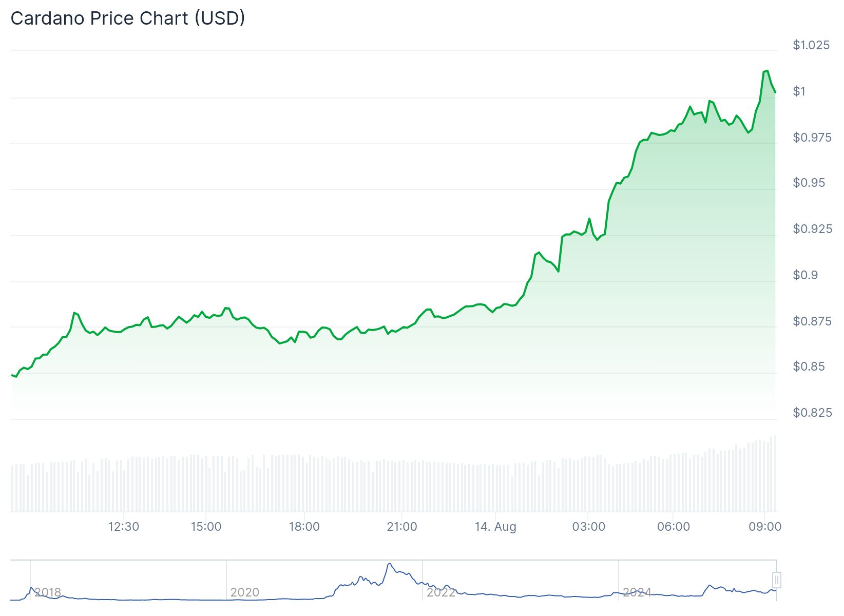The width and height of the screenshot is (844, 616).
Task: Click the 09:00 time axis label
Action: (x=765, y=527)
